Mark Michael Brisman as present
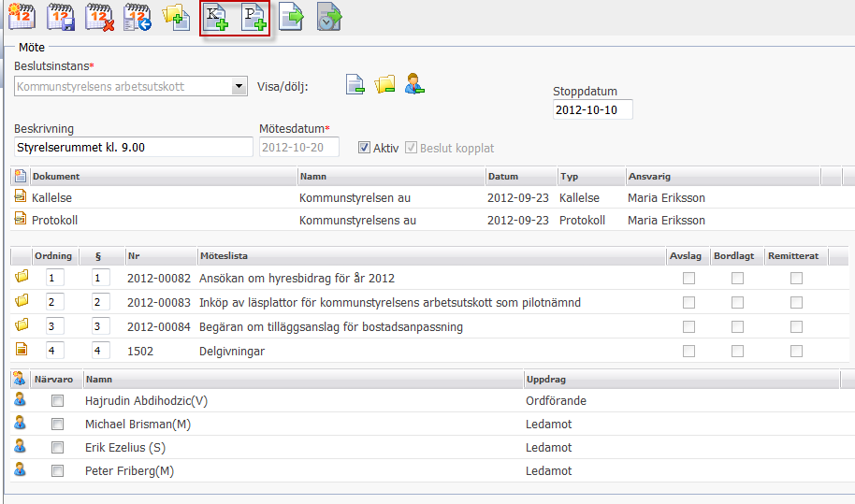The image size is (855, 504). (x=57, y=425)
